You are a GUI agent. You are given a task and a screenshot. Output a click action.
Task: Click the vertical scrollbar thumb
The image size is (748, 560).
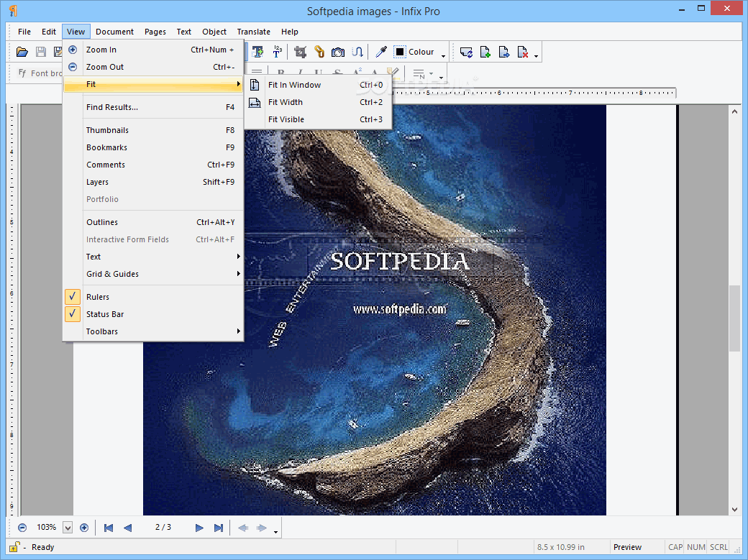pos(734,318)
